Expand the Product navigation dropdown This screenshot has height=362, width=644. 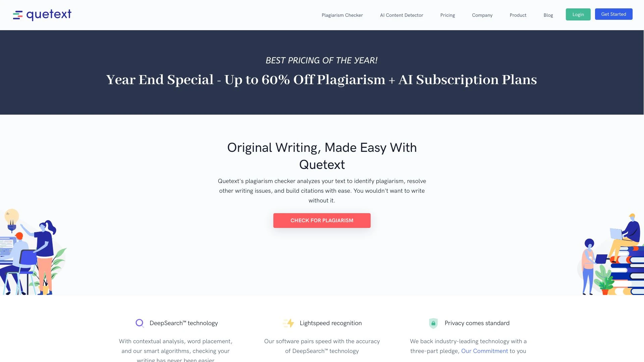pos(518,15)
